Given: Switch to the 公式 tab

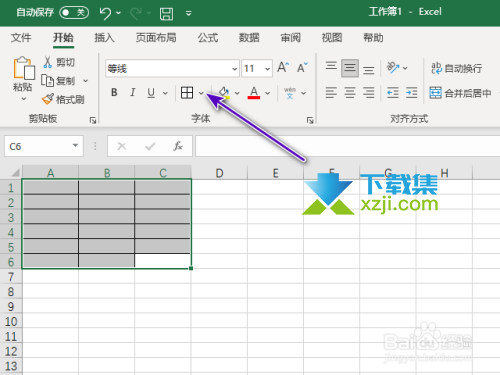Looking at the screenshot, I should coord(208,38).
